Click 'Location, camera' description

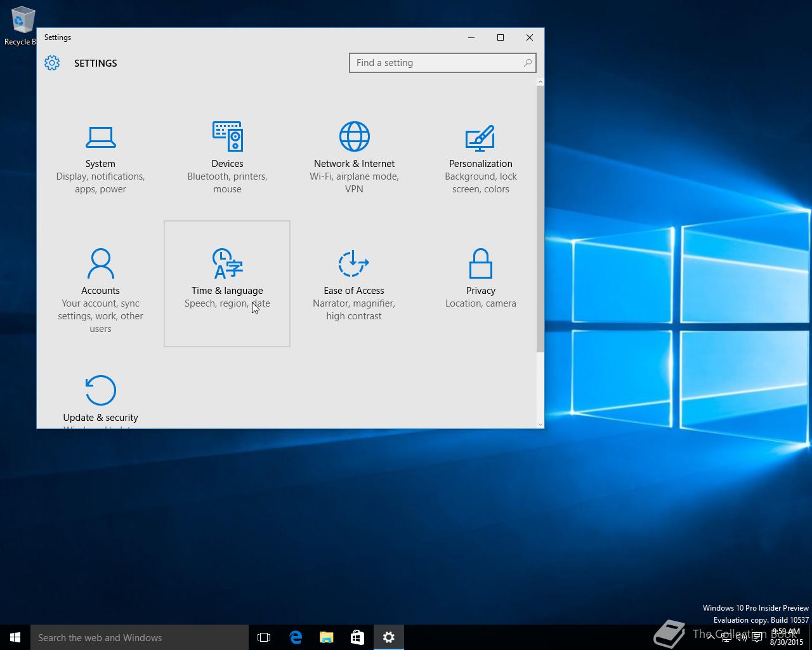click(x=481, y=303)
